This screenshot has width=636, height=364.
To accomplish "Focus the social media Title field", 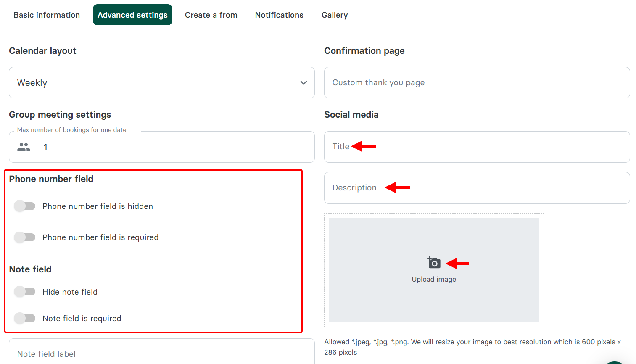I will 477,146.
